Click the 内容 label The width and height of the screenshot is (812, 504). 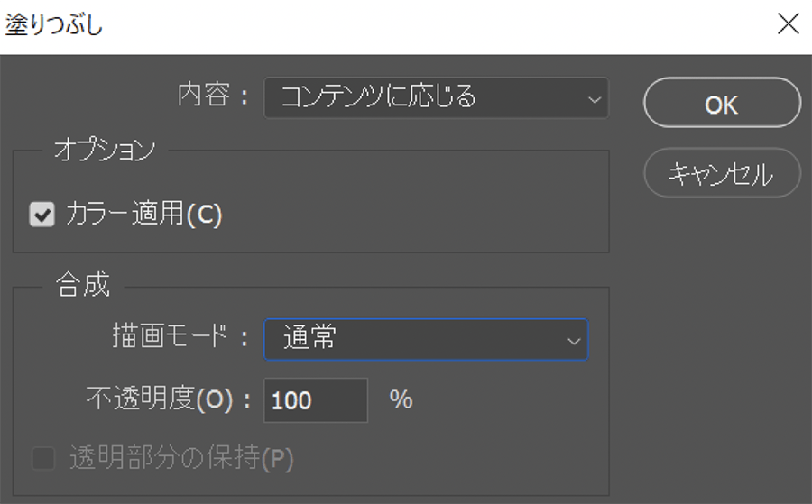tap(212, 97)
